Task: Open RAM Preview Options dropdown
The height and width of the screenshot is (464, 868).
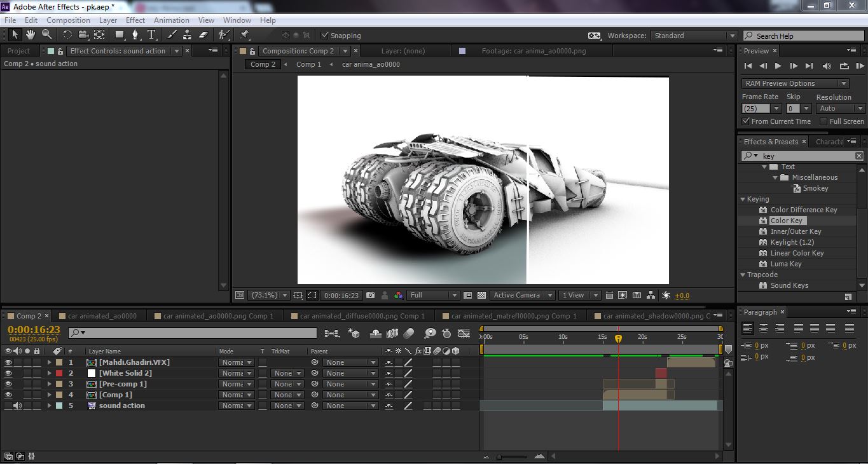Action: coord(795,83)
